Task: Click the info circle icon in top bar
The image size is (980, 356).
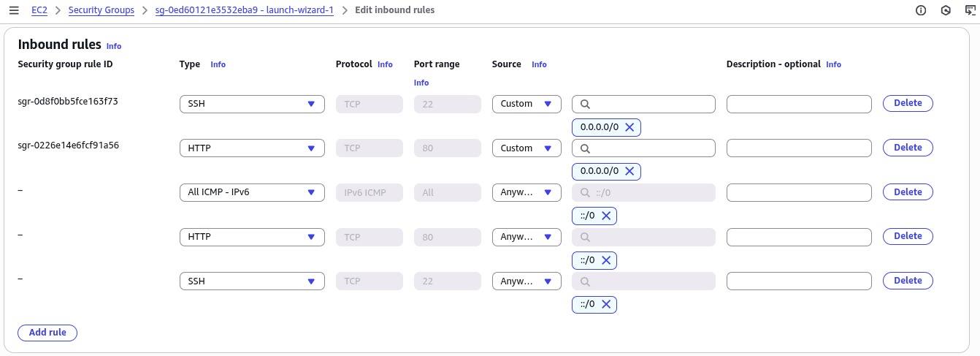Action: click(921, 10)
